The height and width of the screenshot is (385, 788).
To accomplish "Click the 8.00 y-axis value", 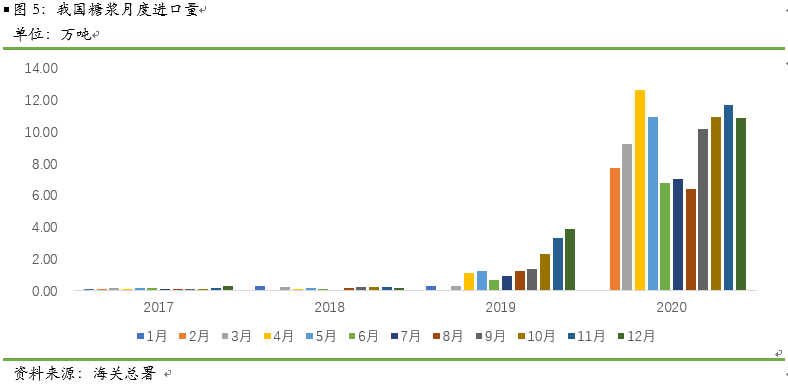I will [45, 164].
